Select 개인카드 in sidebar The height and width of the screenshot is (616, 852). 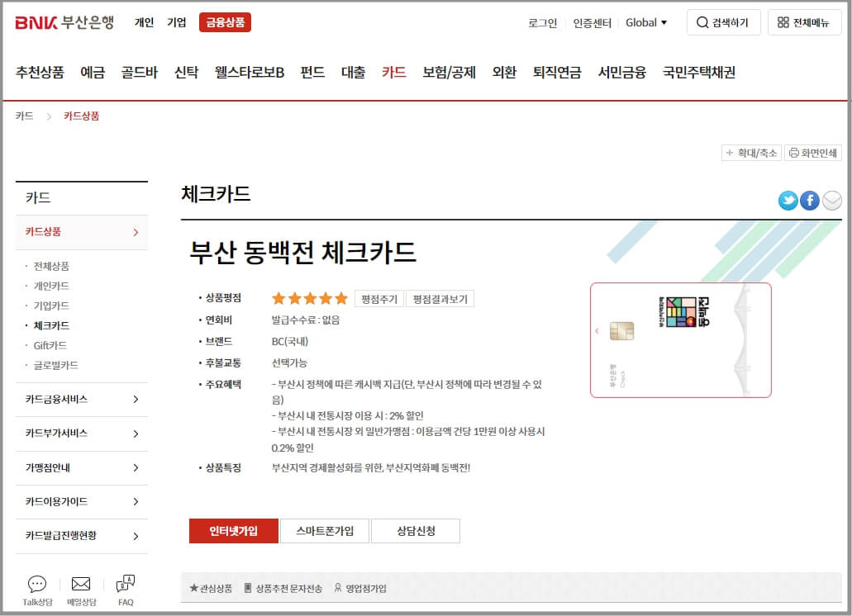pos(51,286)
